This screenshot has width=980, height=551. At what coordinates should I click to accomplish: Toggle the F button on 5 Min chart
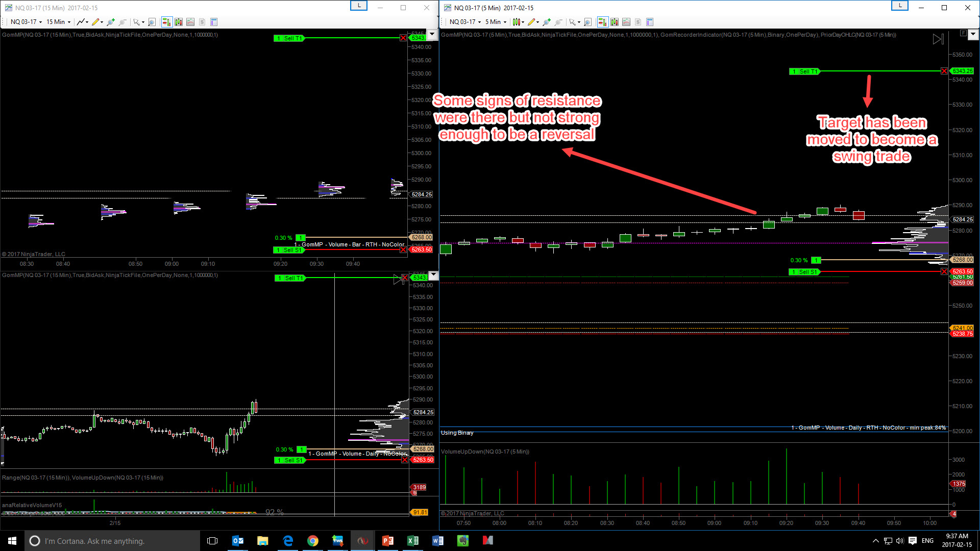point(963,33)
